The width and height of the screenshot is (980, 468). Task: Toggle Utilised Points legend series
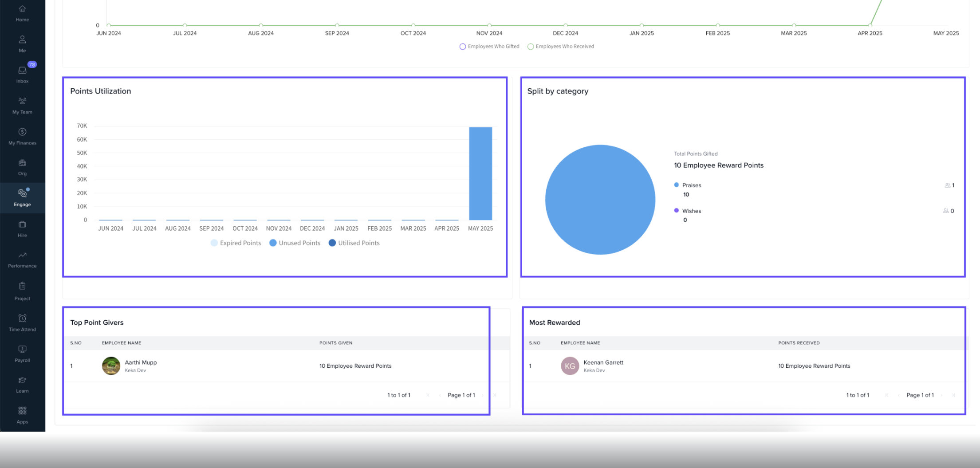tap(354, 243)
